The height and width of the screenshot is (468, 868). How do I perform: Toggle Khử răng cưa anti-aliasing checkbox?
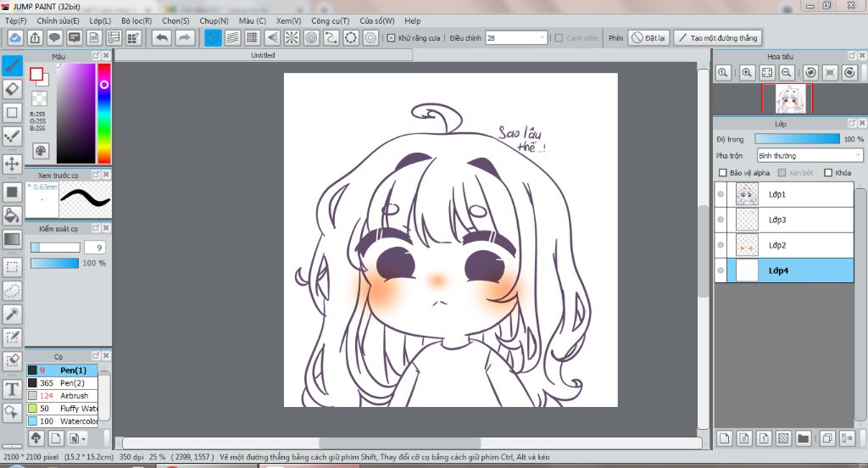click(x=392, y=37)
